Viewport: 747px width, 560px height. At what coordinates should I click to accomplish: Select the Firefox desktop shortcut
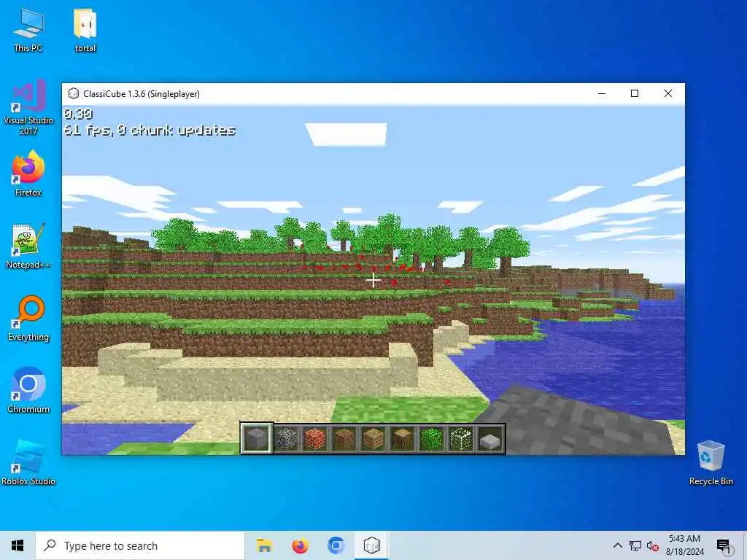pyautogui.click(x=28, y=174)
